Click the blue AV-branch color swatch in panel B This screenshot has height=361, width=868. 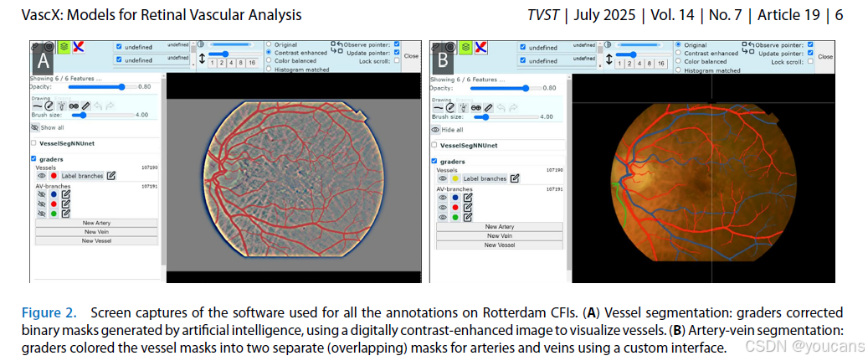tap(455, 198)
